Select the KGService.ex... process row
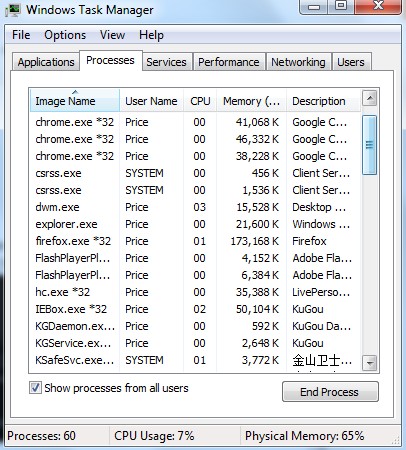406x450 pixels. [x=195, y=343]
